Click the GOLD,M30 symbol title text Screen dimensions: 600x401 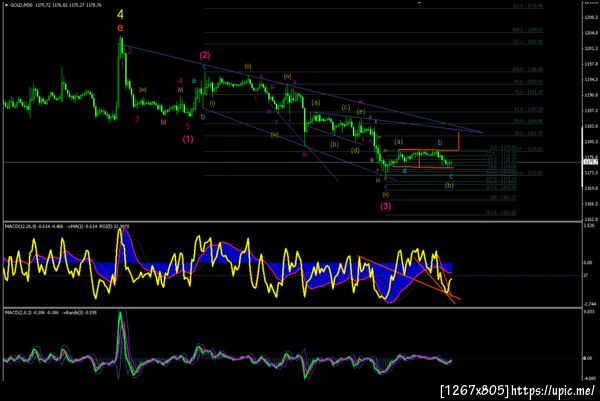click(x=20, y=5)
